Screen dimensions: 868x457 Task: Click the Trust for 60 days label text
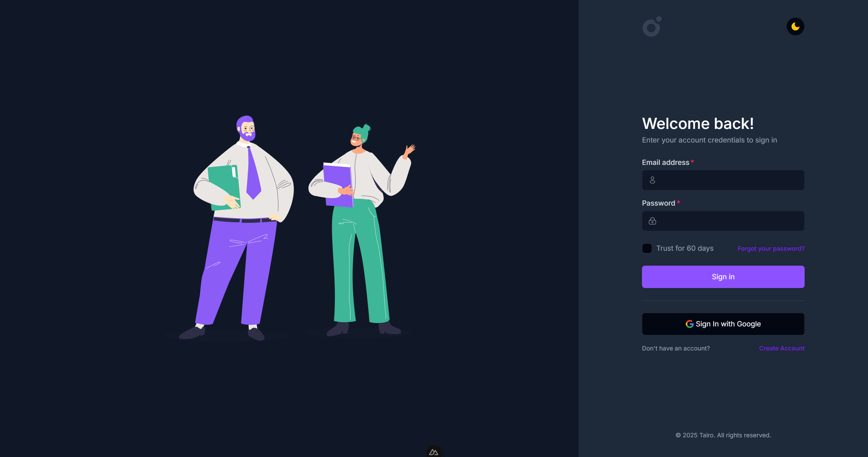tap(685, 248)
